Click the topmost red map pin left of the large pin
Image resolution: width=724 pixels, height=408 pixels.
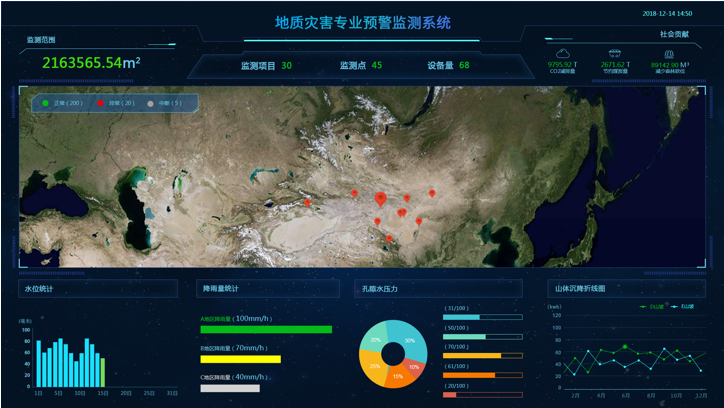(354, 193)
